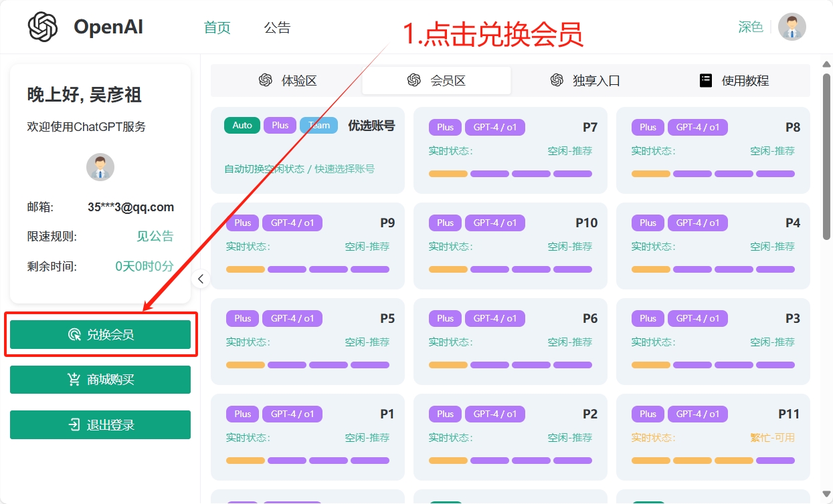
Task: Select account P5
Action: tap(308, 342)
